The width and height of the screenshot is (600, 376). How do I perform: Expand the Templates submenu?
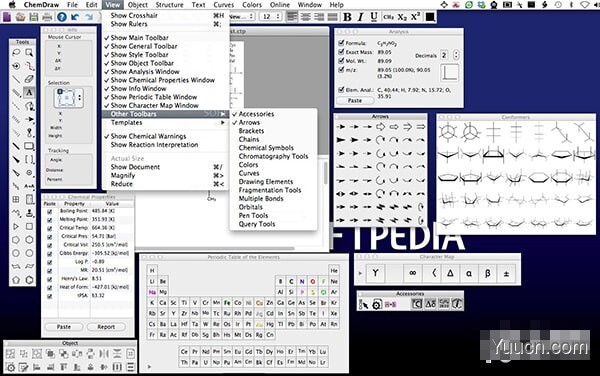point(166,122)
